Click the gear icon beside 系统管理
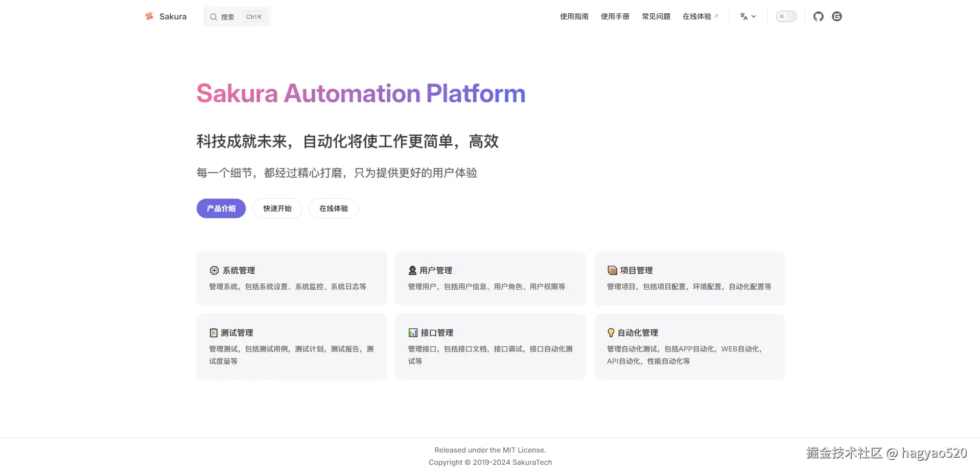The image size is (980, 474). tap(214, 271)
